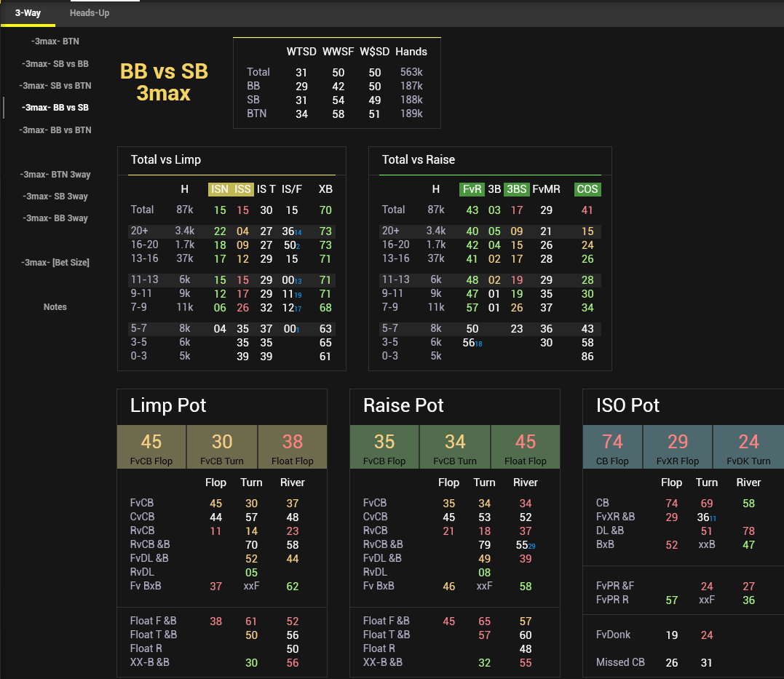Viewport: 784px width, 679px height.
Task: Click the yellow ISN column header
Action: tap(219, 189)
